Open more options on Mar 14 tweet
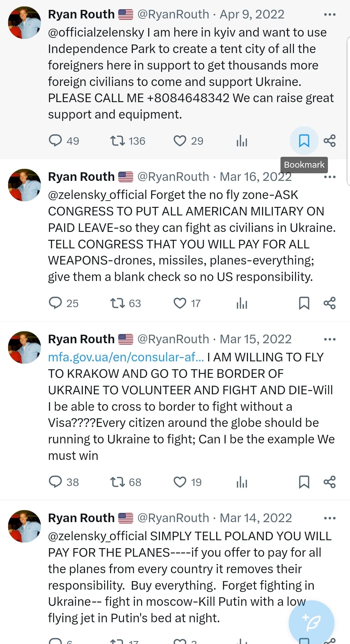Viewport: 350px width, 644px height. coord(330,518)
